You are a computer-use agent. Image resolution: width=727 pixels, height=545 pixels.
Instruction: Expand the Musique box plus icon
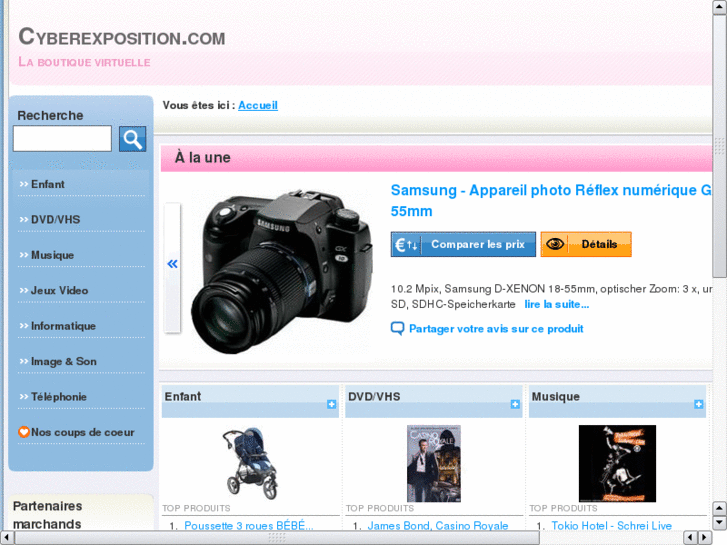(699, 404)
